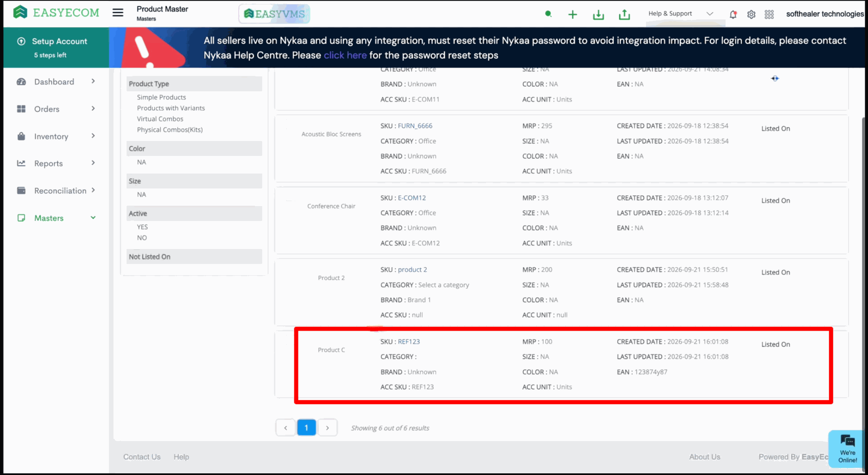Expand the Inventory menu chevron
This screenshot has height=475, width=868.
pos(93,136)
